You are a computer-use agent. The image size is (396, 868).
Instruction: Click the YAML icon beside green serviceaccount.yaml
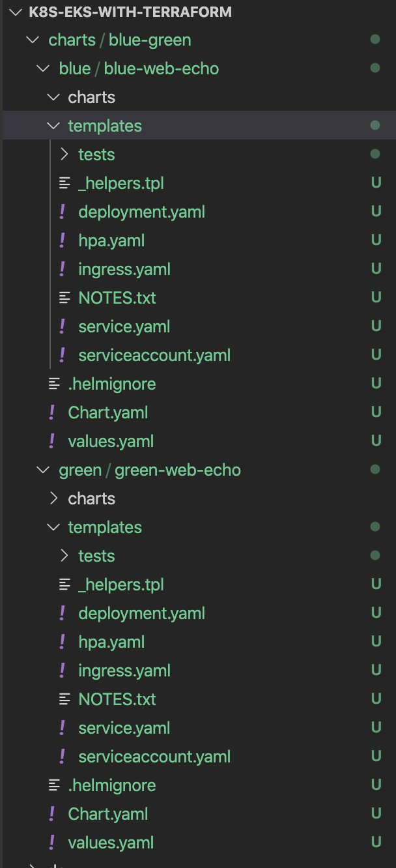(x=63, y=757)
